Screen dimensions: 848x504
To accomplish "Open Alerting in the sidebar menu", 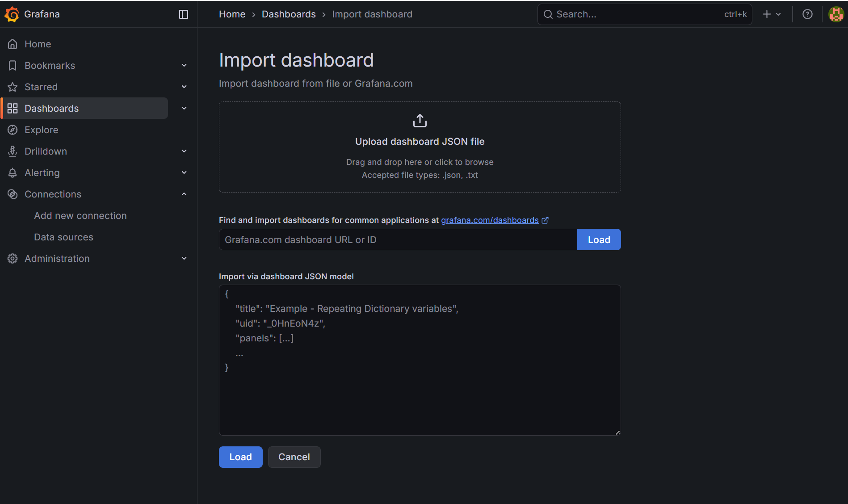I will point(42,173).
